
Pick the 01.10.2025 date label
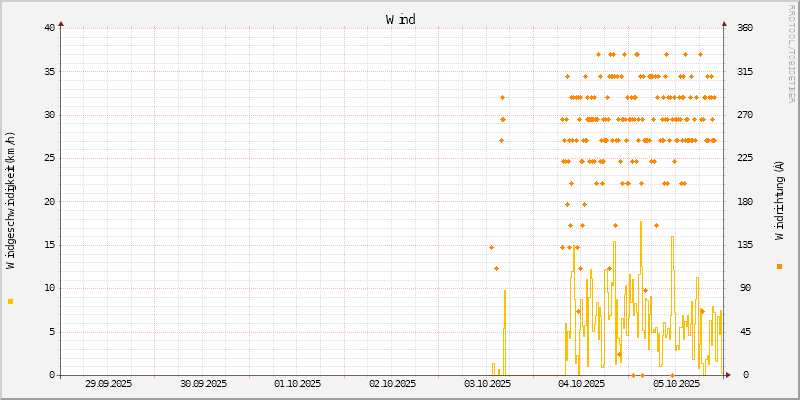pos(298,383)
